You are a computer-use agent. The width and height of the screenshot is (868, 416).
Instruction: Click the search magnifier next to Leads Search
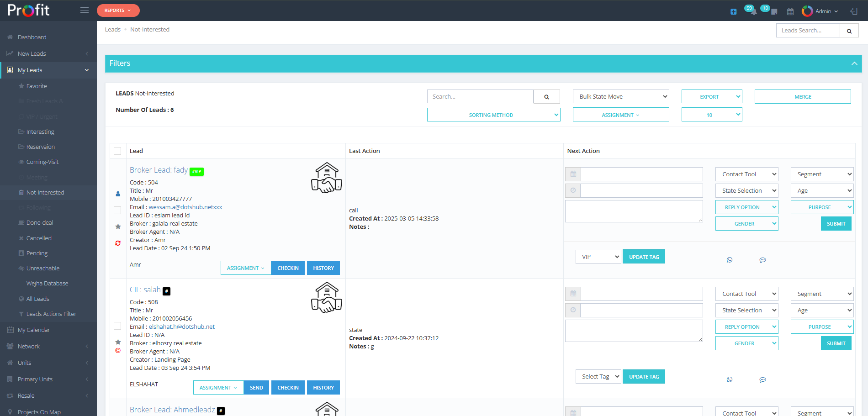(x=849, y=31)
